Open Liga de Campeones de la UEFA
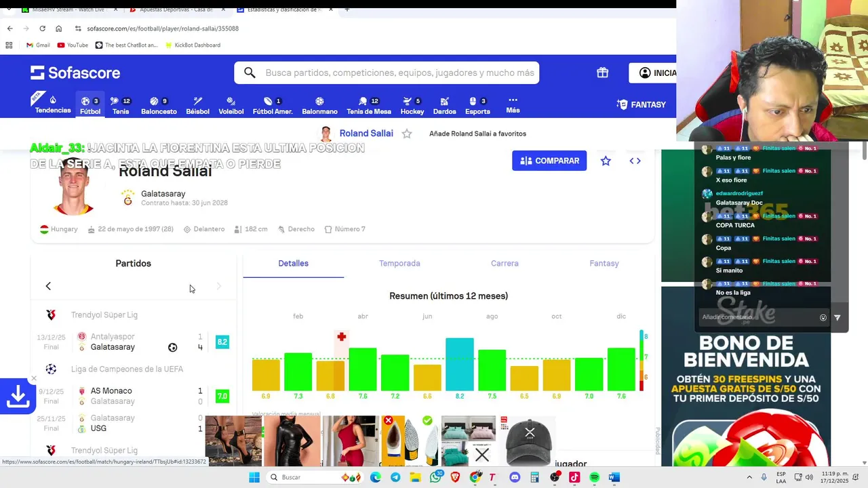This screenshot has height=488, width=868. pyautogui.click(x=127, y=369)
